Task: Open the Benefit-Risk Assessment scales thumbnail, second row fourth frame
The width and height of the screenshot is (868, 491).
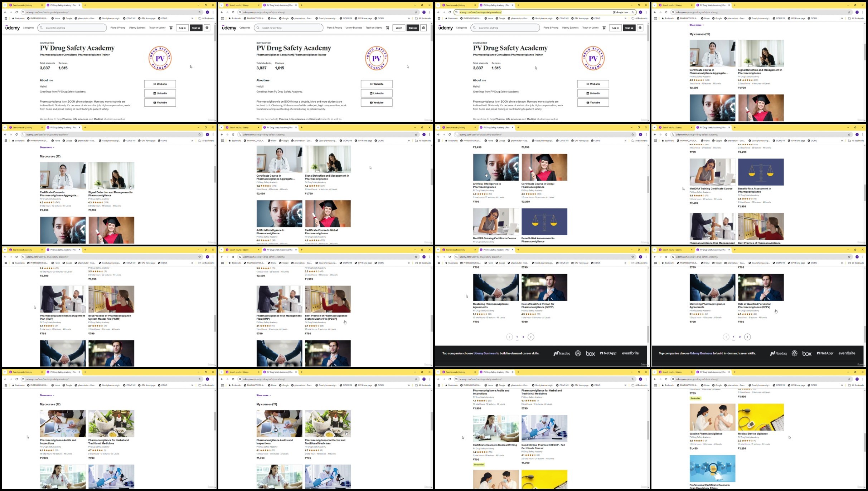Action: coord(761,172)
